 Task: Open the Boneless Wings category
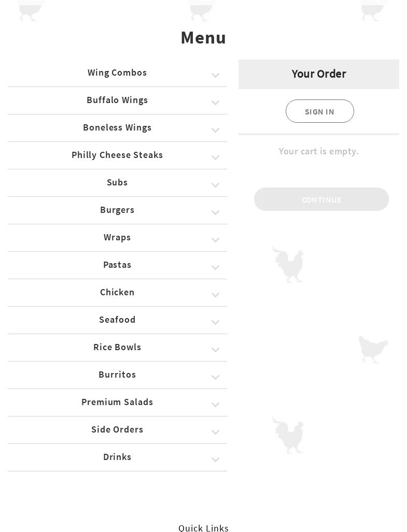point(117,128)
